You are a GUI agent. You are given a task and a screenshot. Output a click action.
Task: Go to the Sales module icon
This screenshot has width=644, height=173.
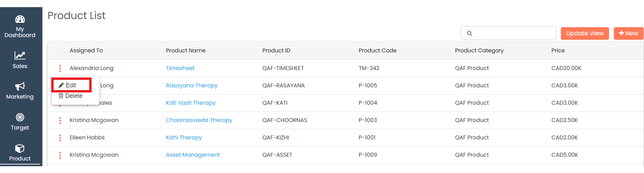click(20, 55)
